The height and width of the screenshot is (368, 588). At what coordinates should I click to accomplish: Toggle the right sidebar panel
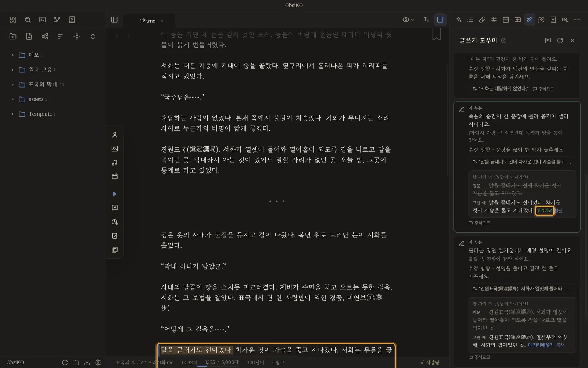[x=440, y=20]
